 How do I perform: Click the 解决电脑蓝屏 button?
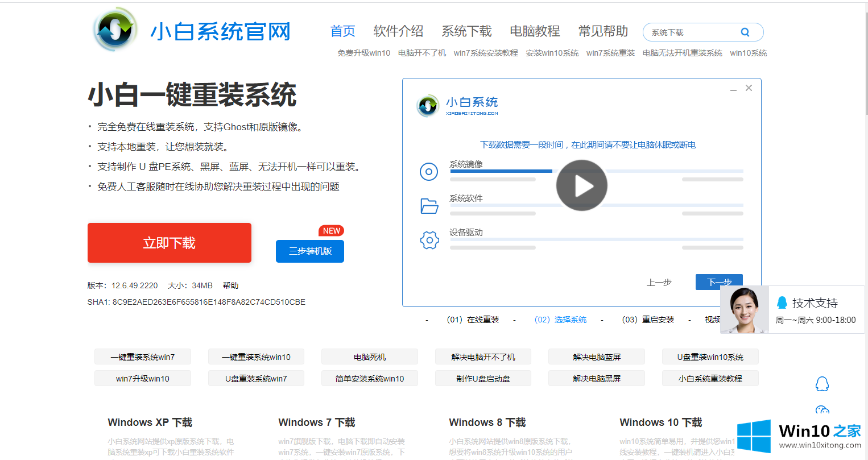597,357
